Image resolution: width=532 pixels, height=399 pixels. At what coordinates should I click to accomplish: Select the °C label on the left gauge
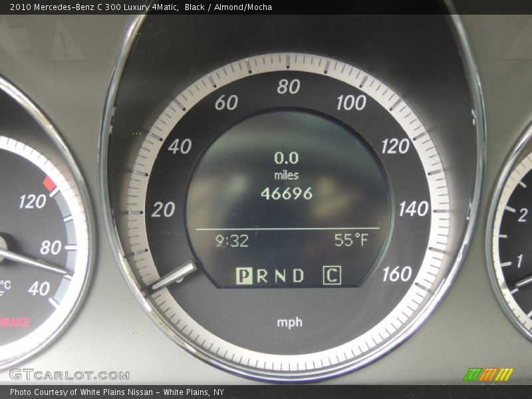(x=5, y=285)
